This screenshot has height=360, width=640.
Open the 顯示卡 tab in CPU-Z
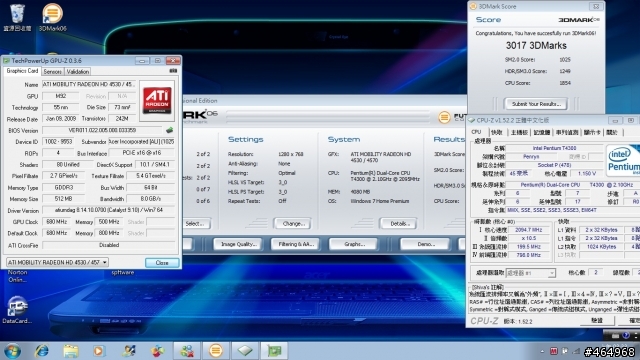592,132
